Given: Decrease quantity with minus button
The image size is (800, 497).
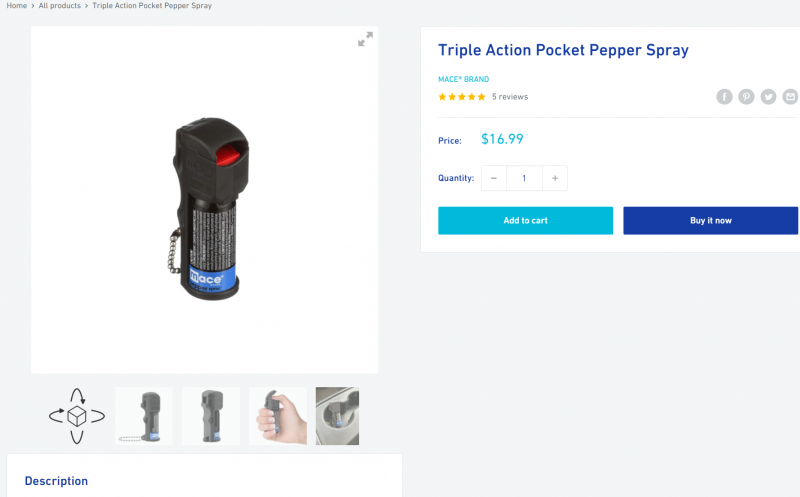Looking at the screenshot, I should click(x=494, y=178).
